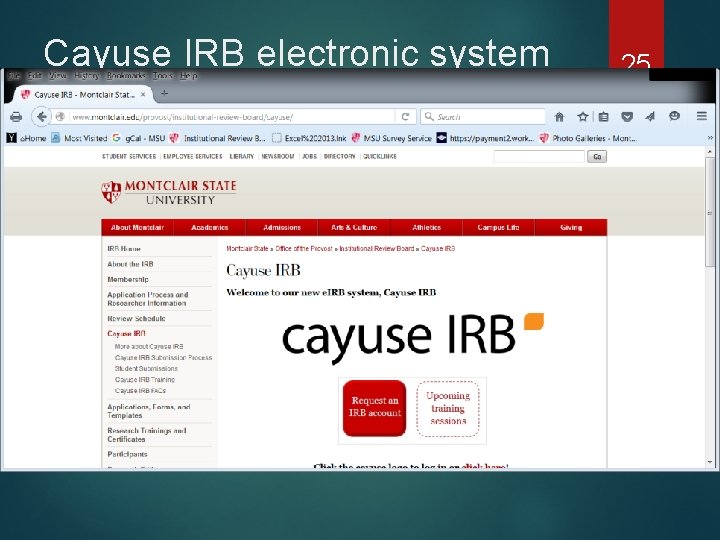Image resolution: width=720 pixels, height=540 pixels.
Task: Open the Edit menu
Action: point(35,75)
